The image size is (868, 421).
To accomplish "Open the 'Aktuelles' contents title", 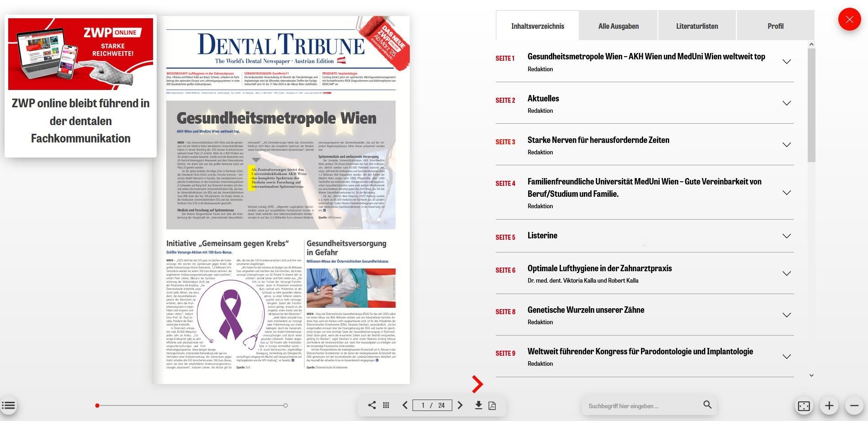I will 543,98.
